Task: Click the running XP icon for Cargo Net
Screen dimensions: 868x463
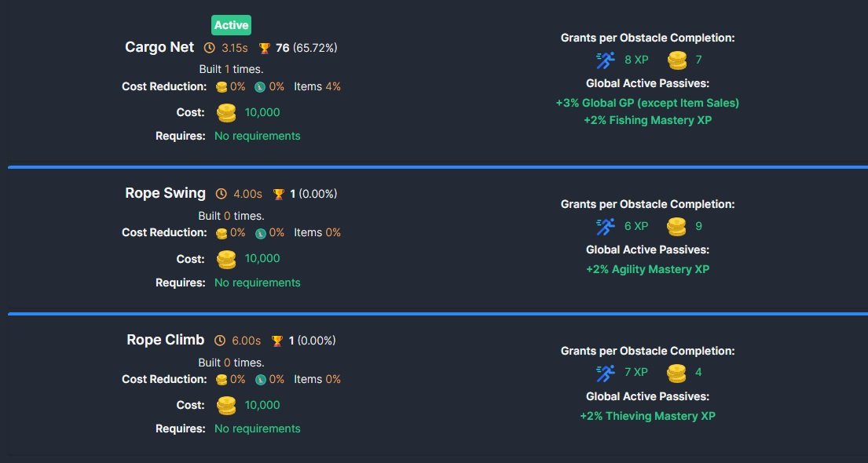Action: (606, 60)
